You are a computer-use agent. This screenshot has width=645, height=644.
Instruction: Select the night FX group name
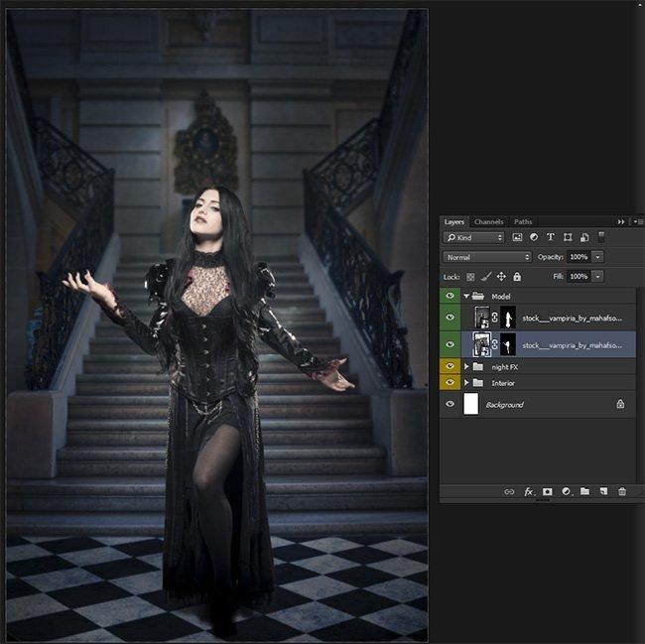coord(505,366)
